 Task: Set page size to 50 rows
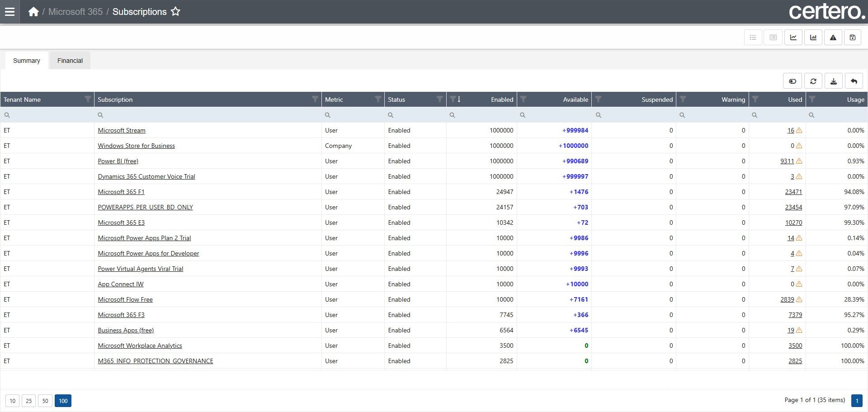click(x=45, y=401)
